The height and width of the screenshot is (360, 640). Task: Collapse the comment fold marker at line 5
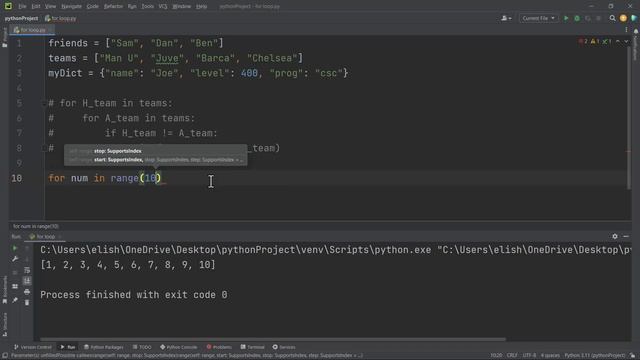click(x=44, y=103)
